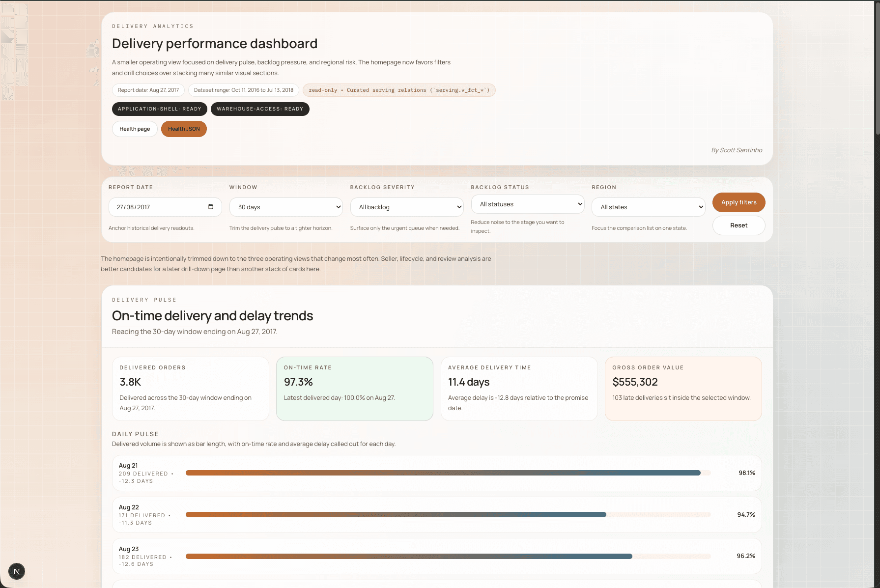The height and width of the screenshot is (588, 880).
Task: Select the APPLICATION-SHELL: READY status pill
Action: (x=159, y=109)
